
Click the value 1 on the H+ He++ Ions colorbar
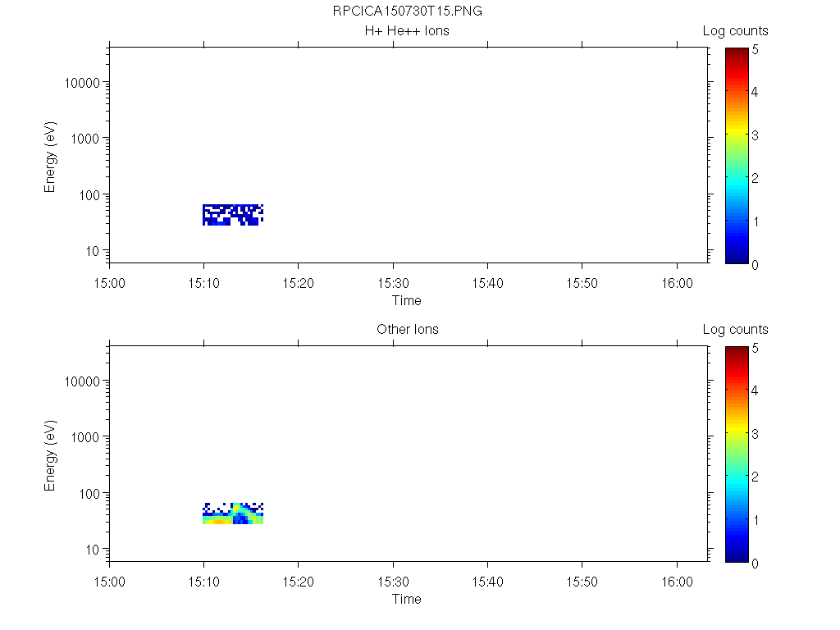point(756,221)
